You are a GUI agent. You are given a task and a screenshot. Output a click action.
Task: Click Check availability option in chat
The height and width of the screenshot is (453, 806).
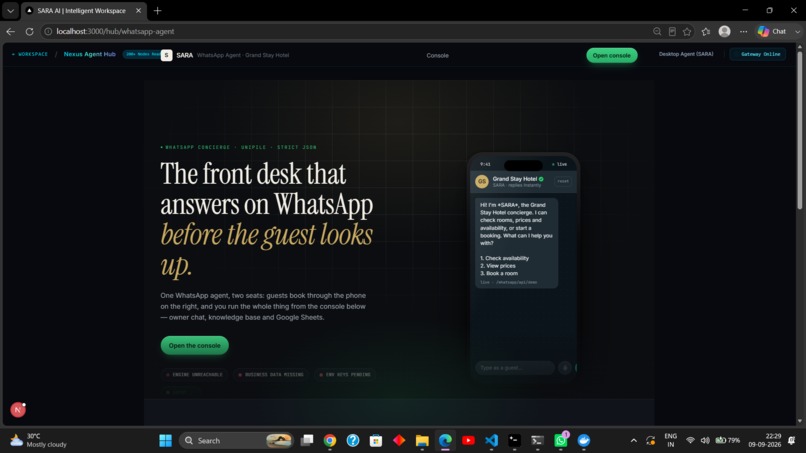504,258
